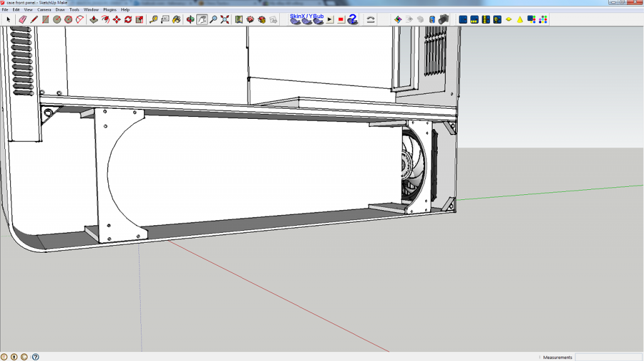Viewport: 644px width, 361px height.
Task: Activate the Push/Pull tool
Action: (x=93, y=19)
